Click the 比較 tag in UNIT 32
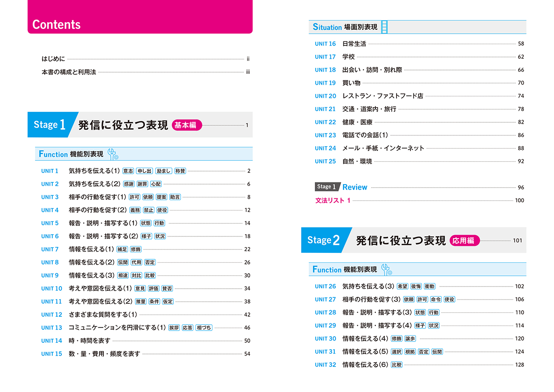This screenshot has height=392, width=554. 397,364
